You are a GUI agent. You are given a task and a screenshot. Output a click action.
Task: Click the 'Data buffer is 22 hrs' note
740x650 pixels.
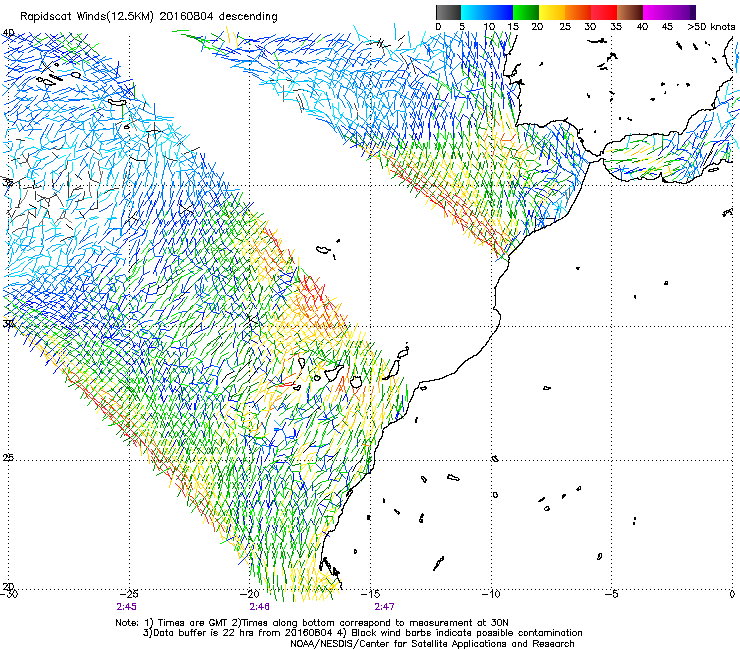click(237, 633)
